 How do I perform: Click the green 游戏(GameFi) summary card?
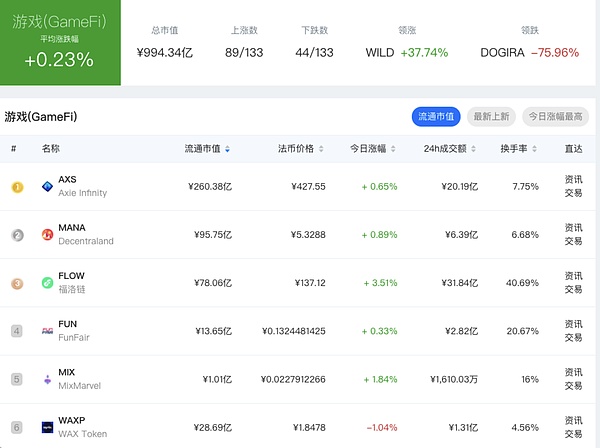[x=60, y=42]
